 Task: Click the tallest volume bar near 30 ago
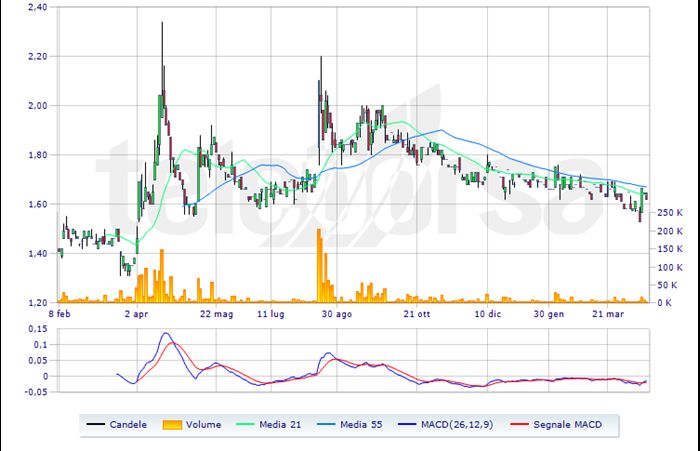pyautogui.click(x=319, y=232)
